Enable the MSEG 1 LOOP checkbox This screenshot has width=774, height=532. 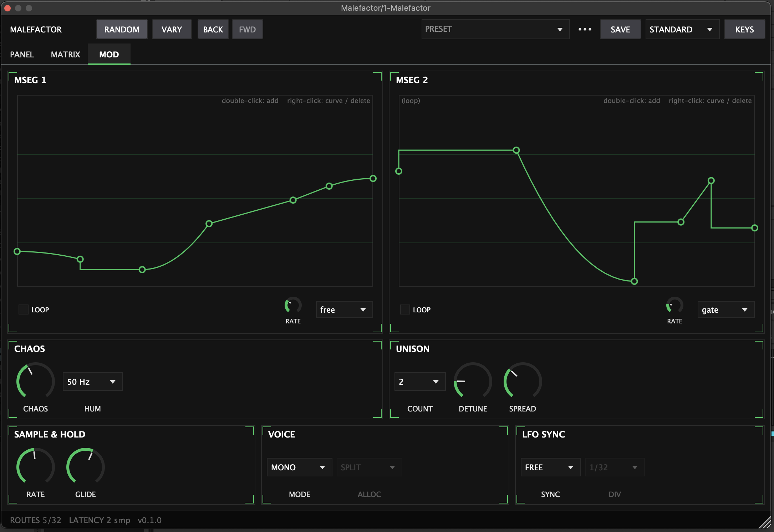point(24,310)
